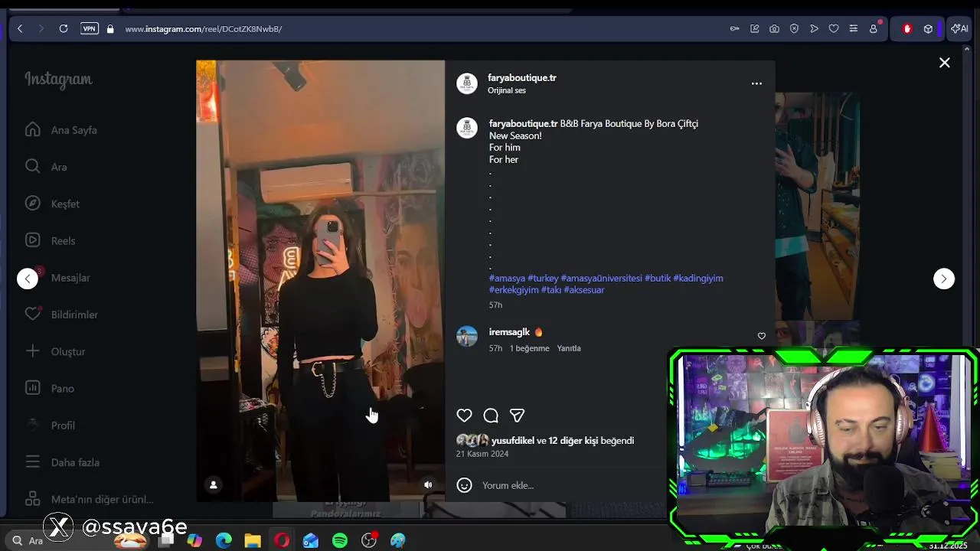View 1 beğenme on the comment
Viewport: 980px width, 551px height.
click(530, 348)
